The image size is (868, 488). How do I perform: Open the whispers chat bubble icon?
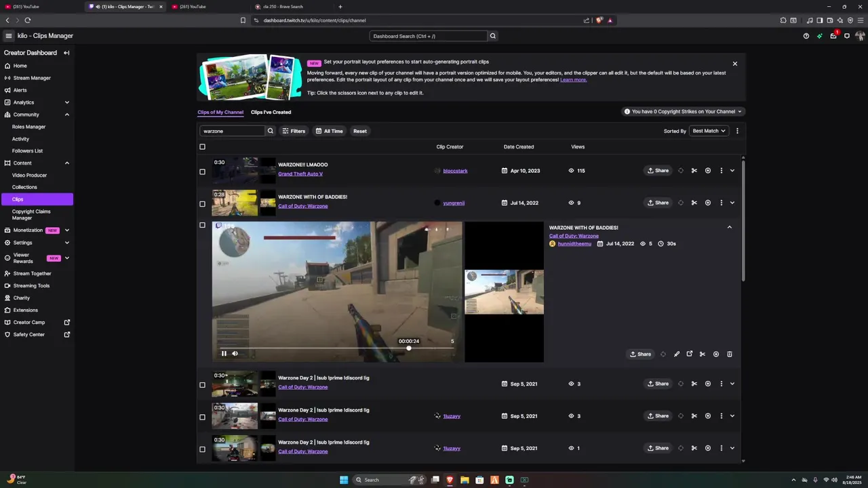pos(846,36)
